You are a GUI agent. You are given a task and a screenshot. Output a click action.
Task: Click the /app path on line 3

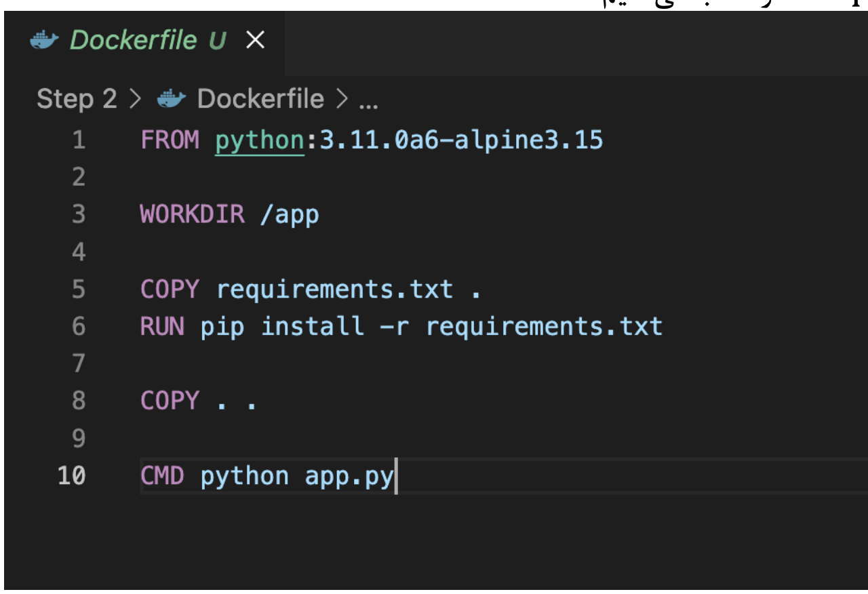290,216
